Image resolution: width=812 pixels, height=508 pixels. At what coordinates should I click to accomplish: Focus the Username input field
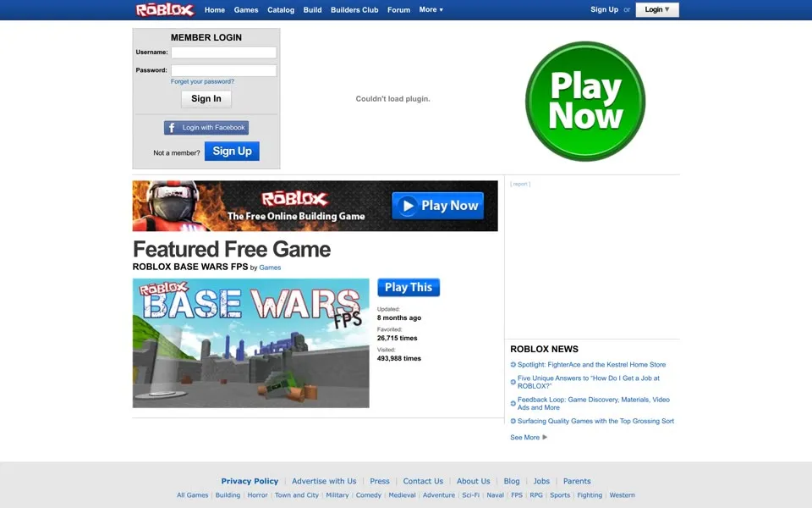(x=223, y=52)
